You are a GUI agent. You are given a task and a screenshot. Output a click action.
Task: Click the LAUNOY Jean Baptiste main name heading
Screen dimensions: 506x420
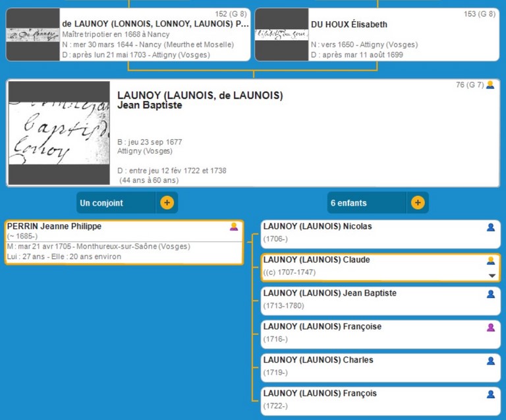(x=200, y=96)
